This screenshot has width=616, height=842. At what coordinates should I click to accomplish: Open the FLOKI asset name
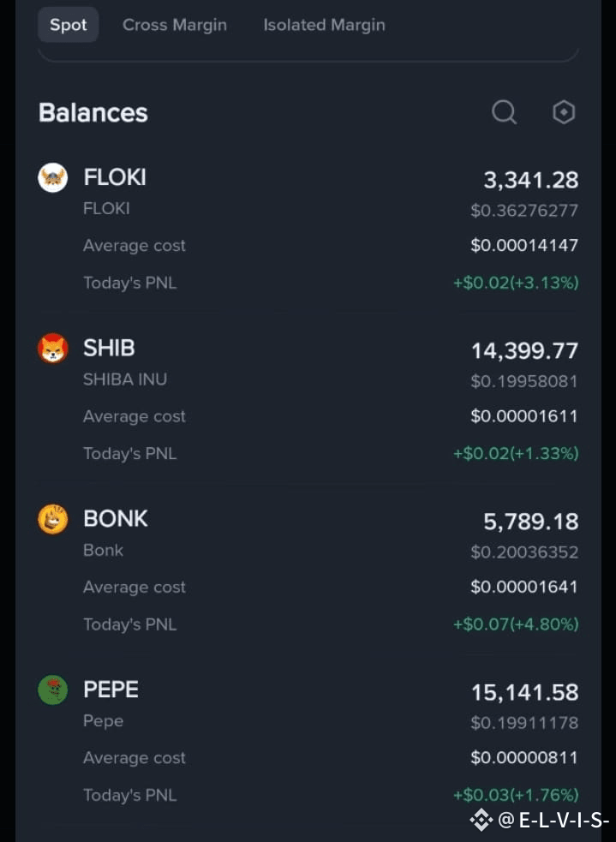point(115,177)
